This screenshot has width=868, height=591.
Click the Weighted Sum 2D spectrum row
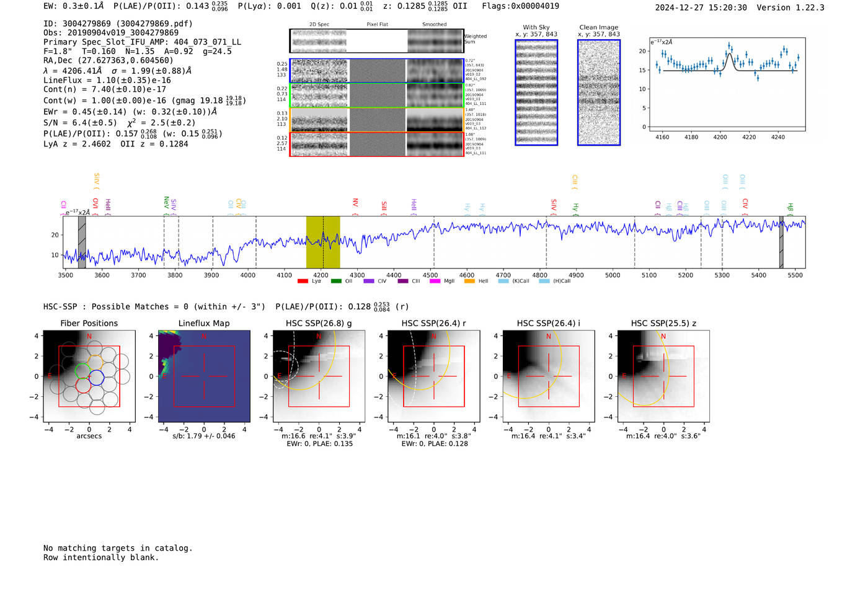coord(377,41)
